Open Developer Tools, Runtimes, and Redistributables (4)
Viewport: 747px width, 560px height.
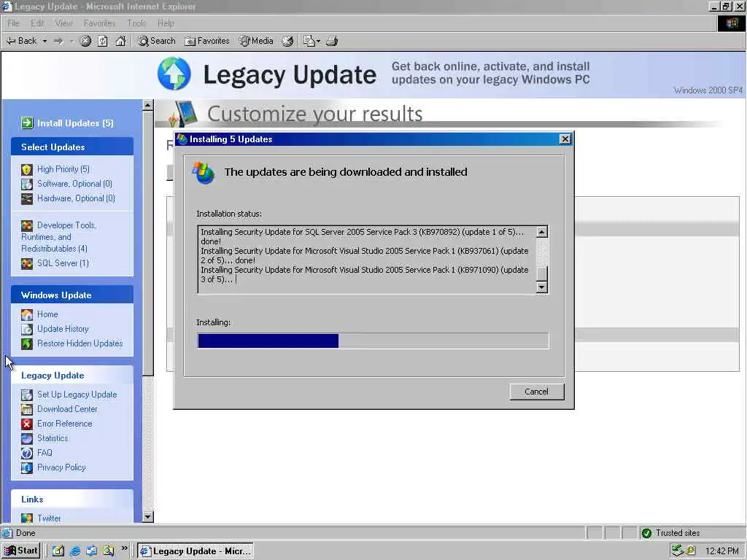[x=58, y=237]
